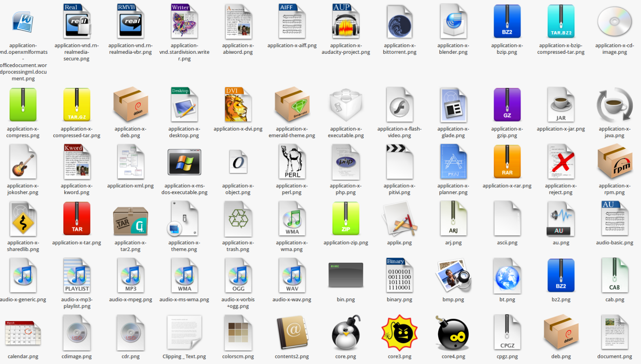Select the ARJ zipper document icon
Viewport: 641px width, 364px height.
tap(453, 219)
